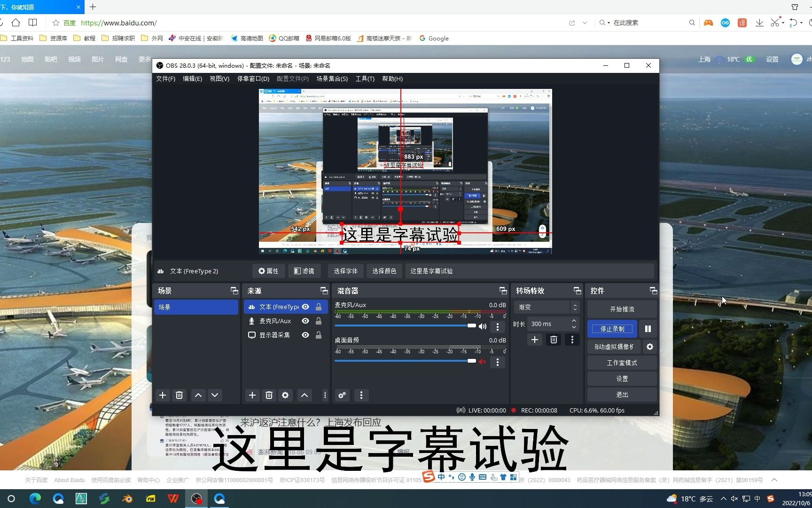Move the 文本 source up with the arrow icon
812x508 pixels.
pyautogui.click(x=304, y=395)
